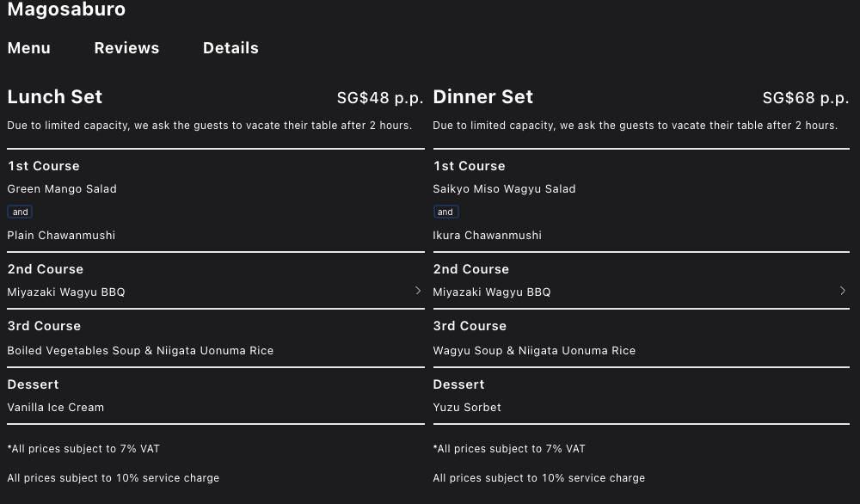Select Saikyo Miso Wagyu Salad item

tap(504, 189)
